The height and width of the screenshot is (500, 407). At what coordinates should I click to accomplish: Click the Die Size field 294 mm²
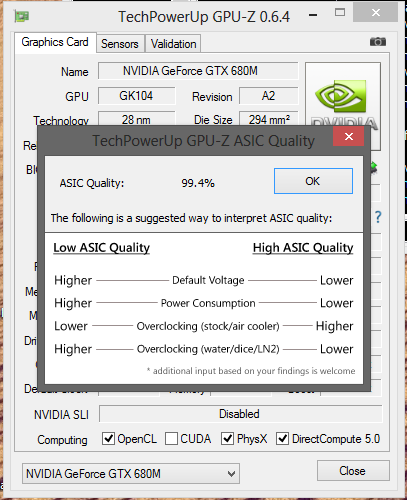pos(268,119)
